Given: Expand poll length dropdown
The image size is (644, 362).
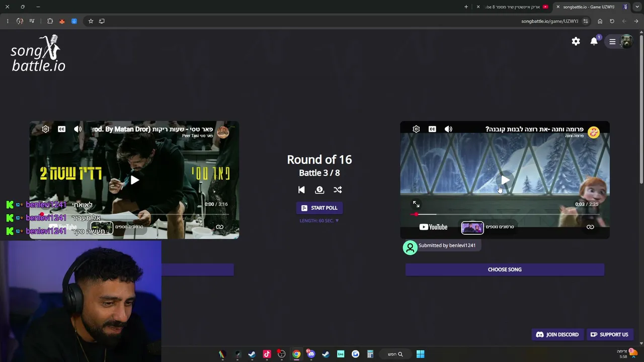Looking at the screenshot, I should coord(319,221).
